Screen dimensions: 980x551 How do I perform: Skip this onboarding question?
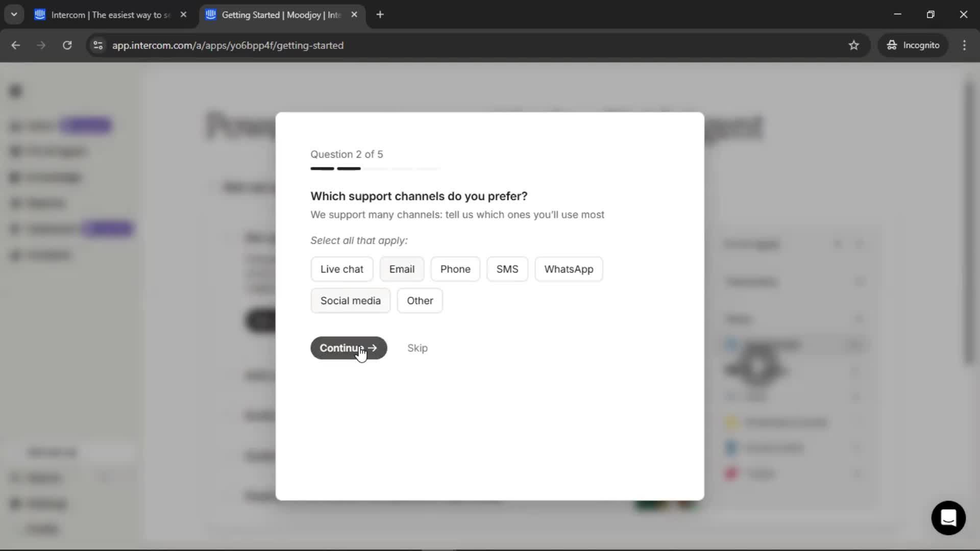tap(417, 348)
